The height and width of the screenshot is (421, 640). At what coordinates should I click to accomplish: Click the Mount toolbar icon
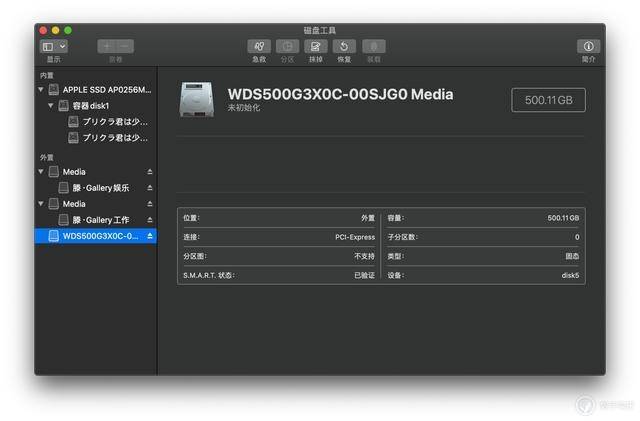tap(373, 46)
